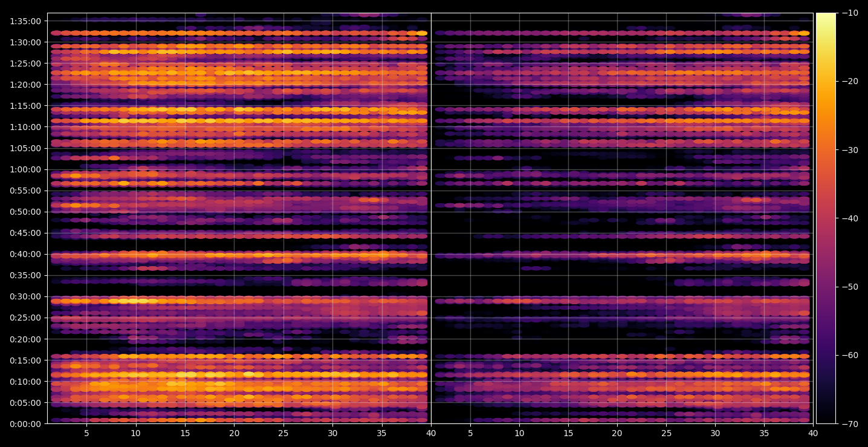The width and height of the screenshot is (868, 447).
Task: Click the −10 colorbar scale label
Action: [850, 13]
